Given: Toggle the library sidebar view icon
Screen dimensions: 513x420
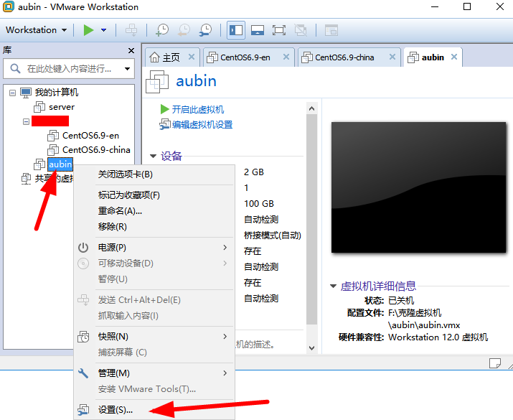Looking at the screenshot, I should coord(236,30).
